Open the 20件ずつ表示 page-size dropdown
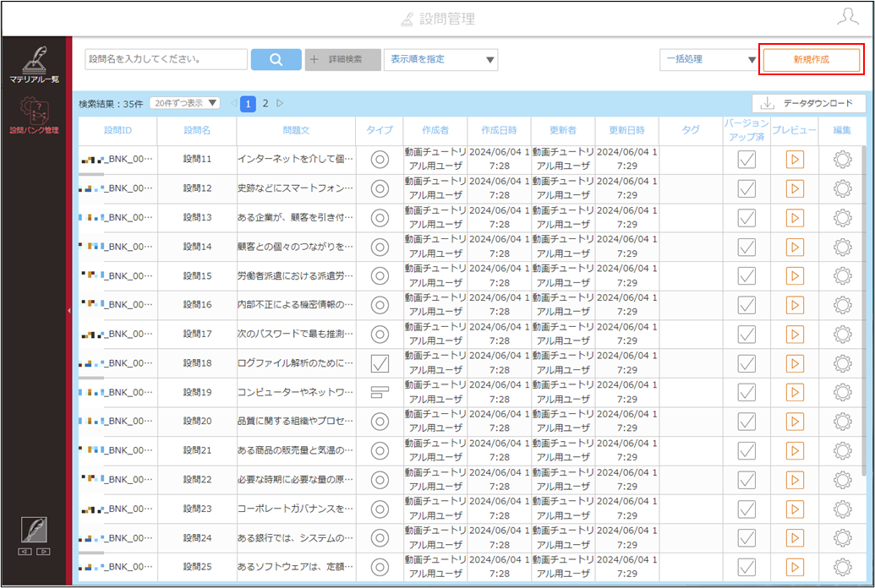Image resolution: width=875 pixels, height=588 pixels. pyautogui.click(x=184, y=103)
